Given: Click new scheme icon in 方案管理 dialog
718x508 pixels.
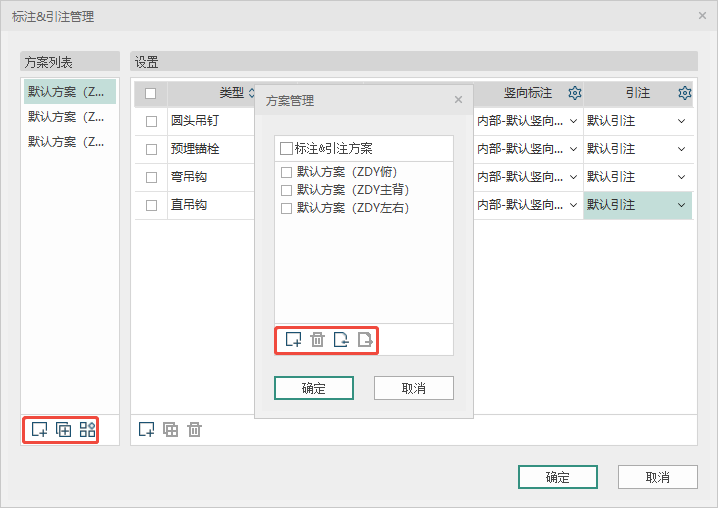Looking at the screenshot, I should [x=293, y=340].
